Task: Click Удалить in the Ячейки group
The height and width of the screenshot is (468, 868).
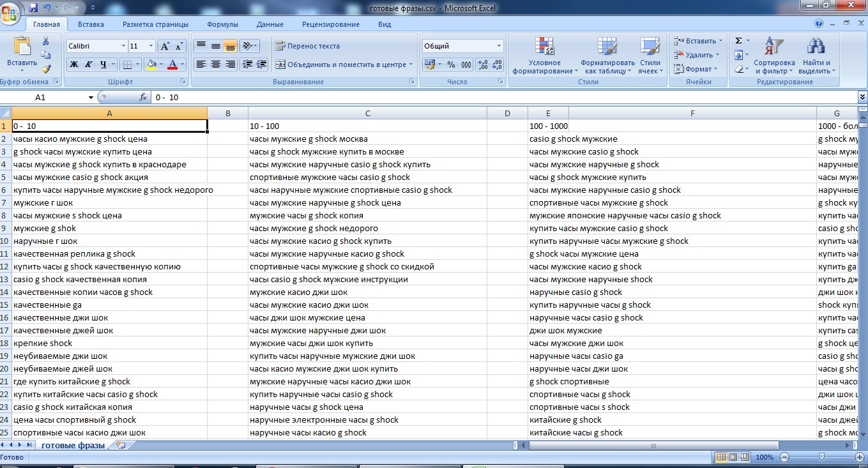Action: 697,55
